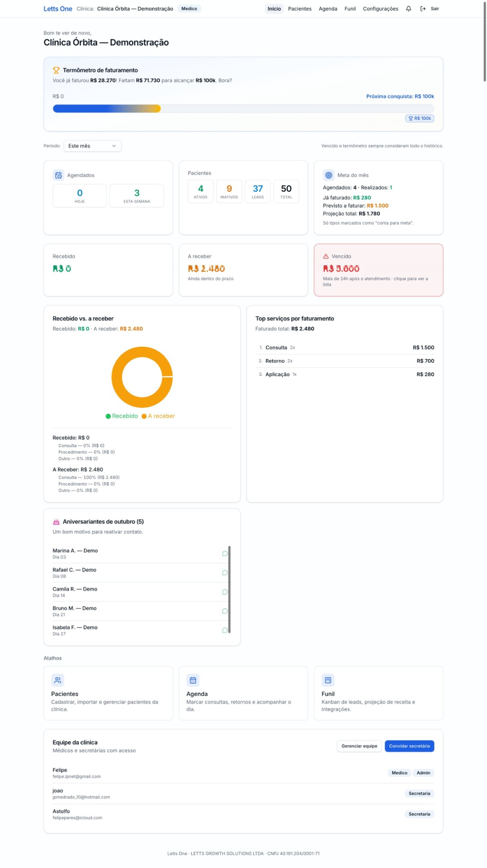Select the INATIVOS patients tile
Viewport: 487px width, 868px height.
tap(229, 191)
